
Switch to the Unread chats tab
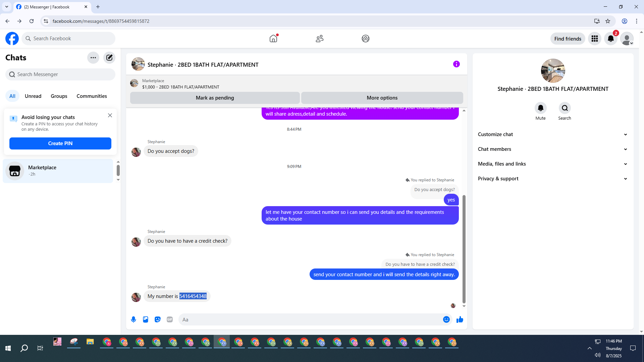coord(33,96)
